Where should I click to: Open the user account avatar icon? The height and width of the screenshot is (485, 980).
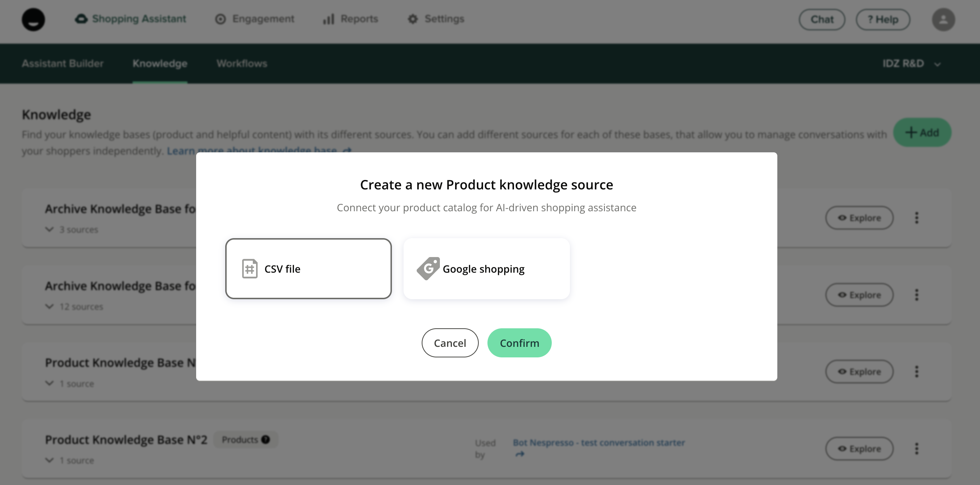(943, 19)
